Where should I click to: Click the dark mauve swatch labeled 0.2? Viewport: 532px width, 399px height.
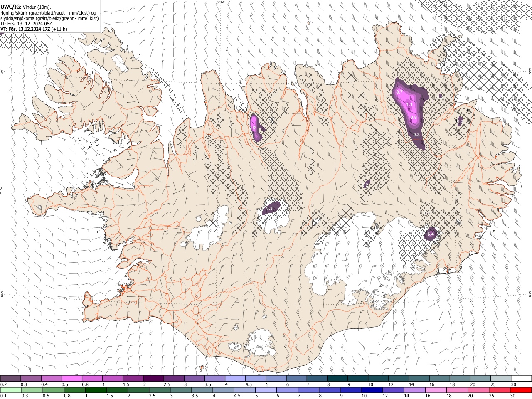pyautogui.click(x=11, y=378)
